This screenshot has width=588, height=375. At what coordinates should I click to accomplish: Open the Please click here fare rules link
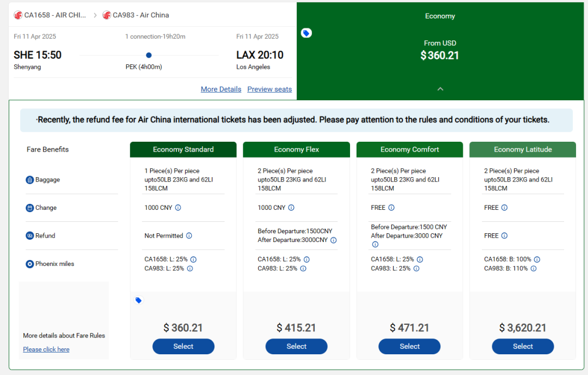[x=46, y=349]
